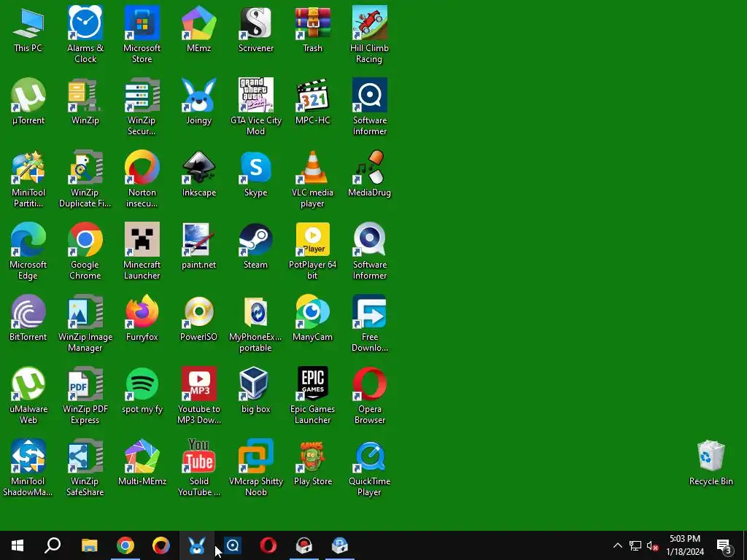747x560 pixels.
Task: Open the This PC desktop icon
Action: 28,28
